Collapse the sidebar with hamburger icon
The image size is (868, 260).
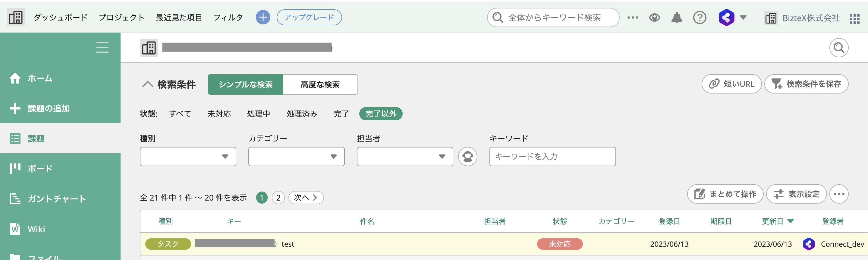coord(102,47)
